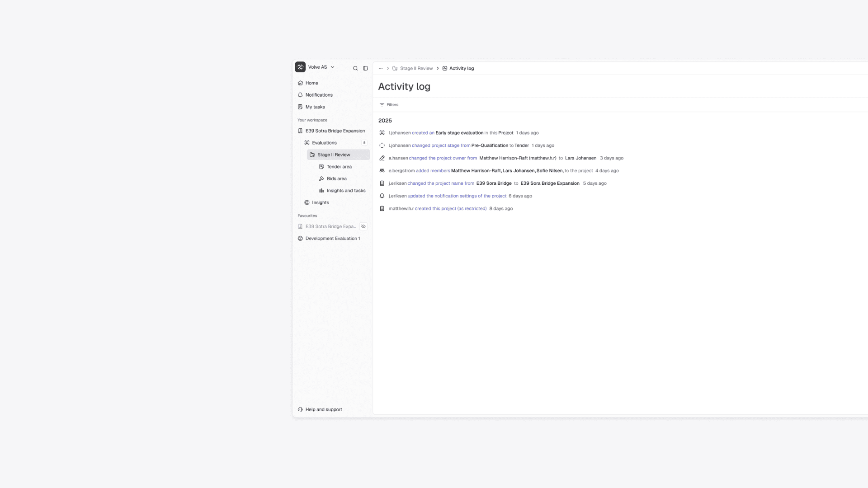
Task: Open the My tasks icon
Action: (x=300, y=107)
